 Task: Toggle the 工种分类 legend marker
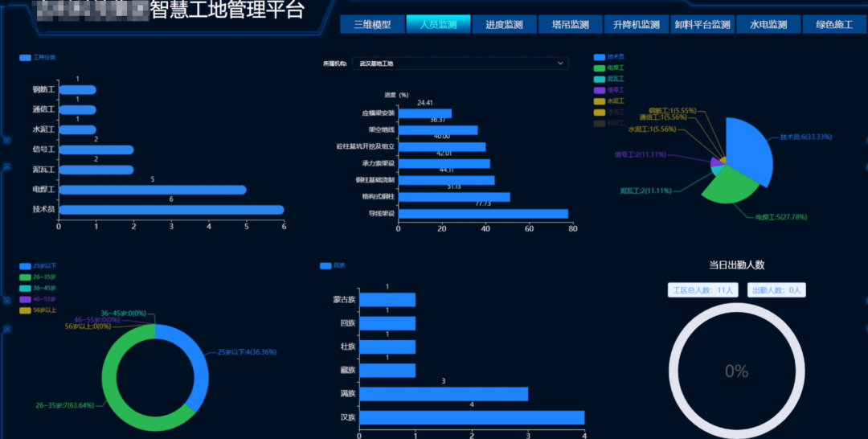point(25,58)
